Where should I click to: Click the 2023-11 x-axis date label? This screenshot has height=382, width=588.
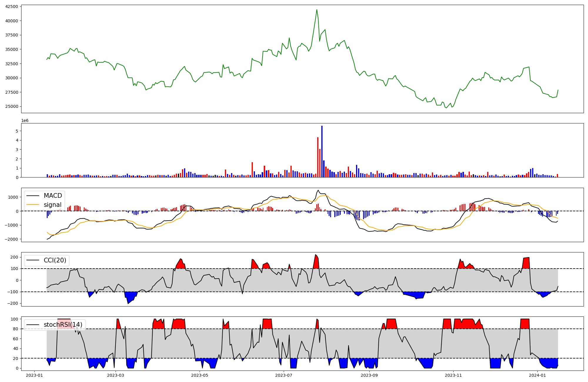point(453,375)
